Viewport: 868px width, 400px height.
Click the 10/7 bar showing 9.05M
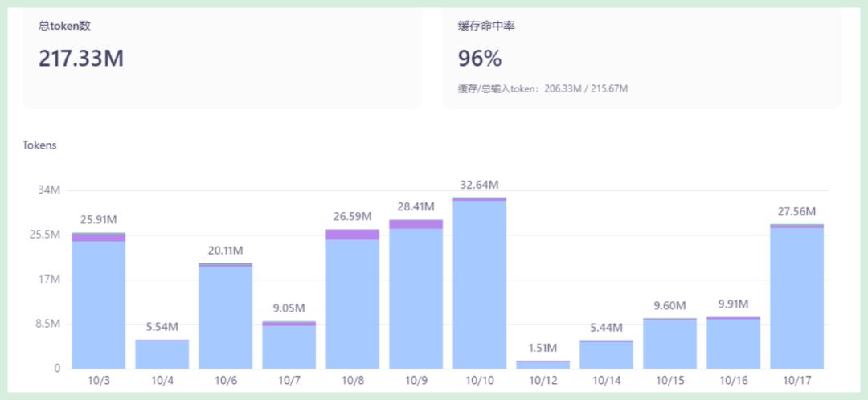289,345
